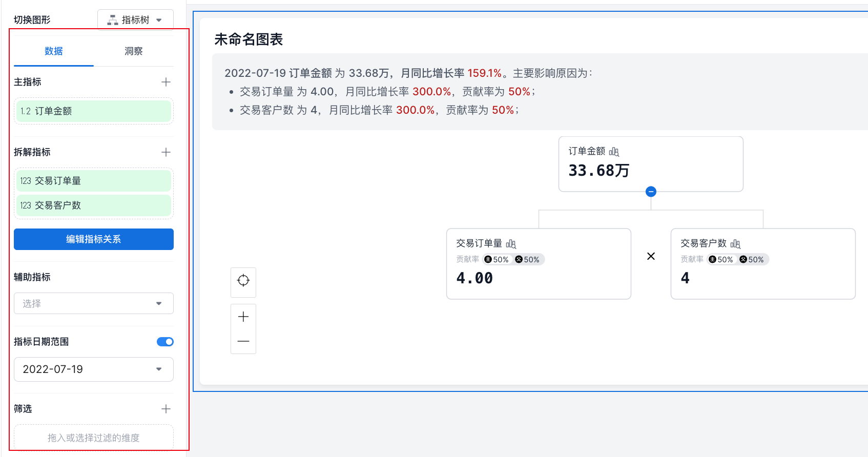Viewport: 868px width, 457px height.
Task: Select the 订单金额 main metric chip
Action: click(x=94, y=111)
